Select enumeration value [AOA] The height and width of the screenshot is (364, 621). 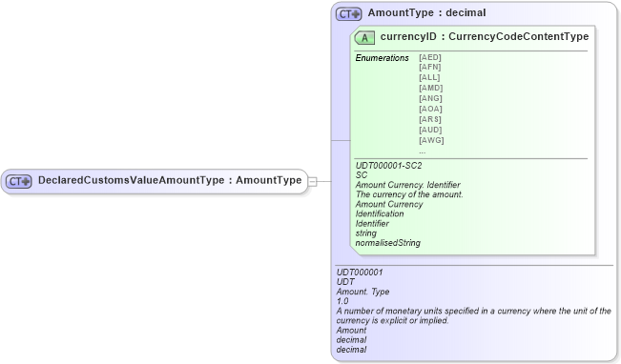(431, 109)
